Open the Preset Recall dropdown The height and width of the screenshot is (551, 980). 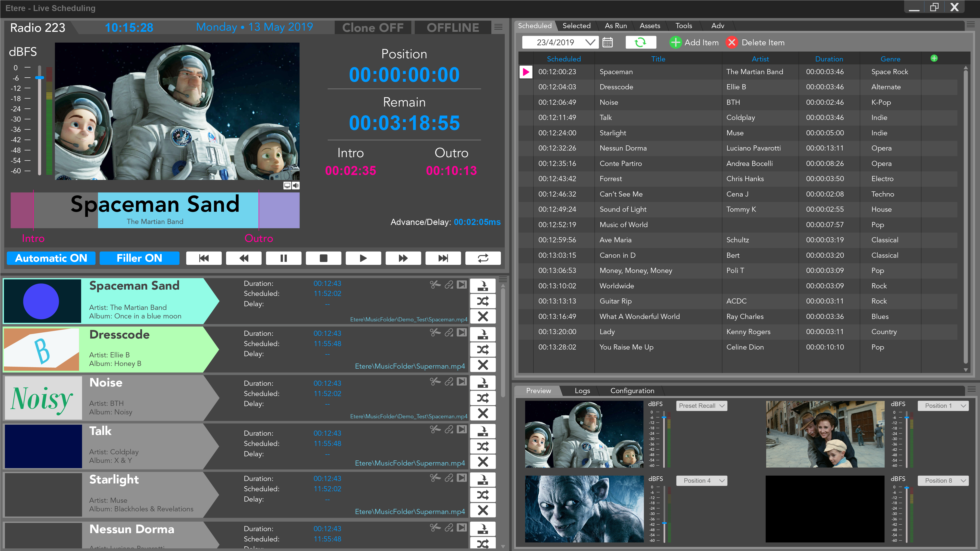pos(702,406)
